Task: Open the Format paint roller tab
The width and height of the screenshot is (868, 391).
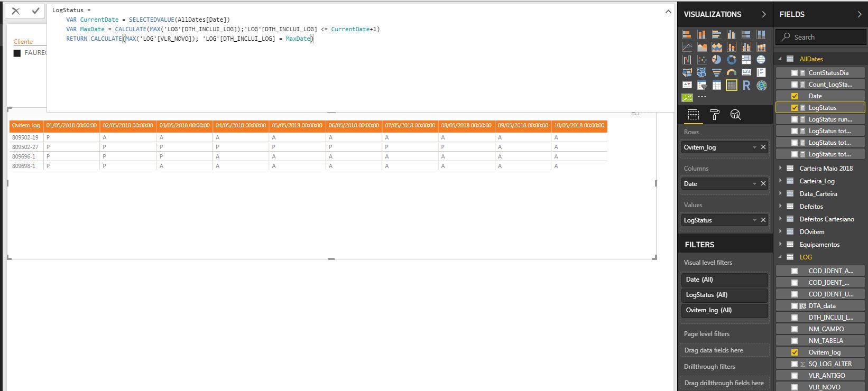Action: [x=715, y=115]
